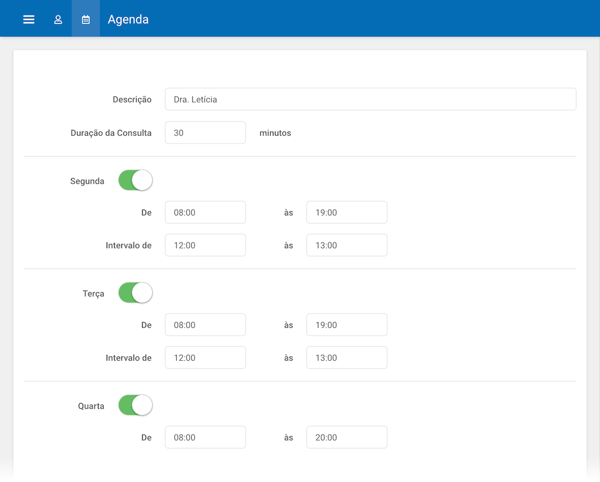Edit Terça end time 19:00

[347, 325]
